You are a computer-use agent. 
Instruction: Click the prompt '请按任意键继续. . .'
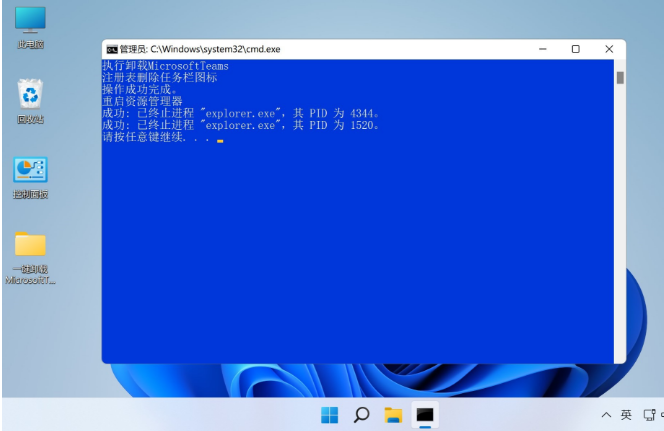156,137
